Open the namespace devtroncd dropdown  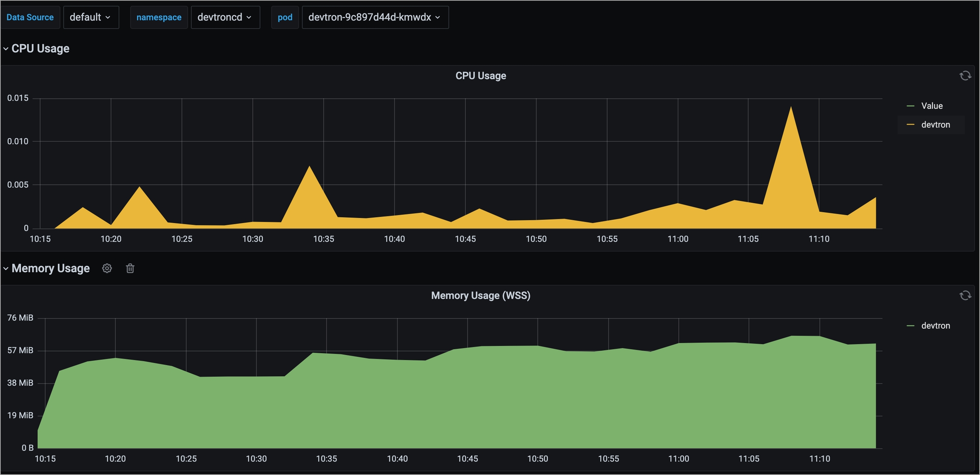point(225,17)
